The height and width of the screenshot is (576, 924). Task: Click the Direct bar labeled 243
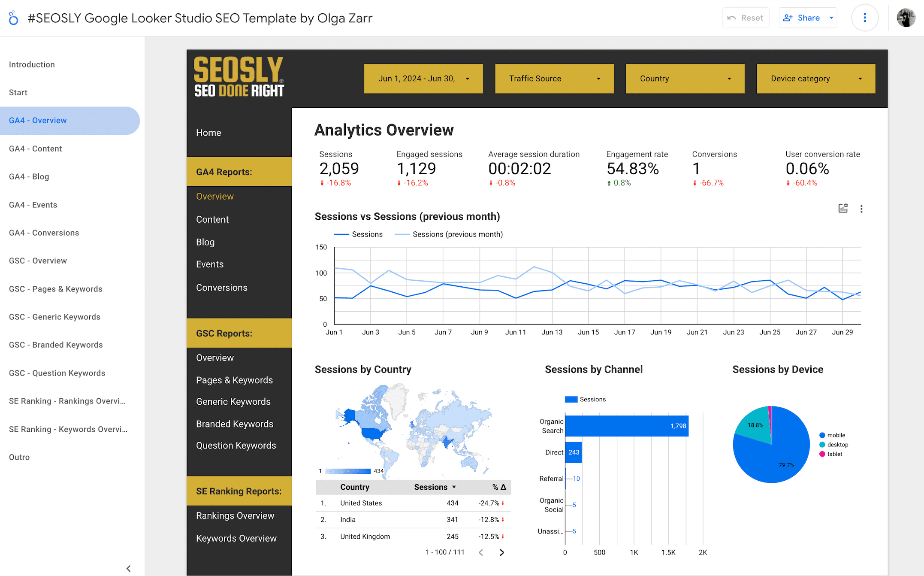point(574,452)
